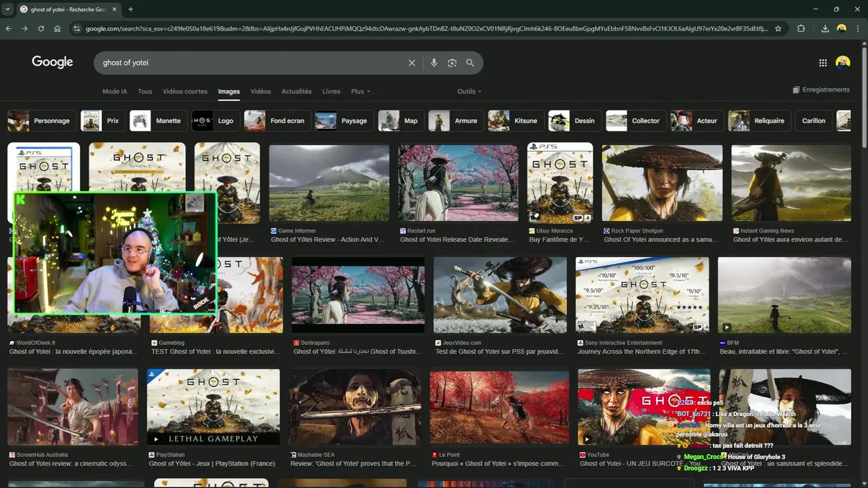Screen dimensions: 868x488
Task: Filter images by Manette chip
Action: click(158, 121)
